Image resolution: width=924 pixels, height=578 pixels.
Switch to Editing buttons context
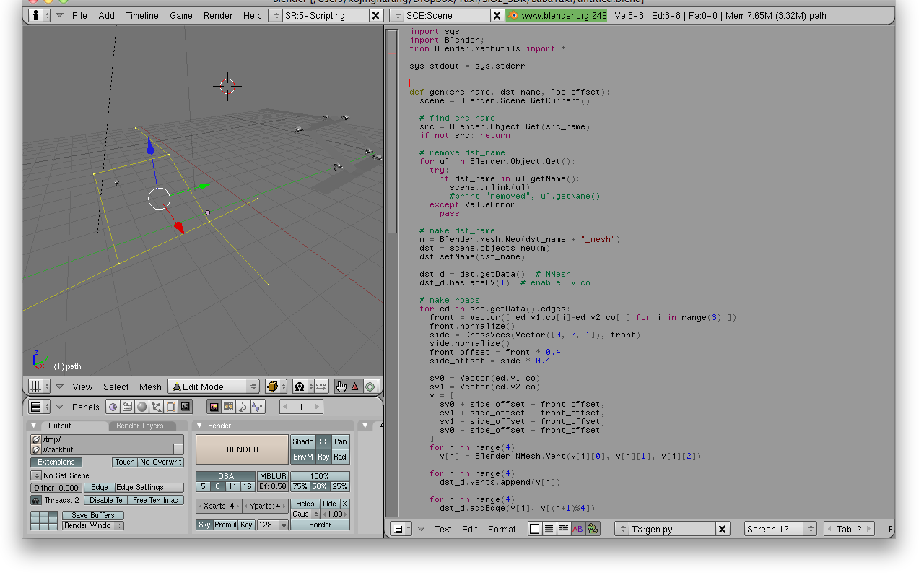tap(170, 407)
